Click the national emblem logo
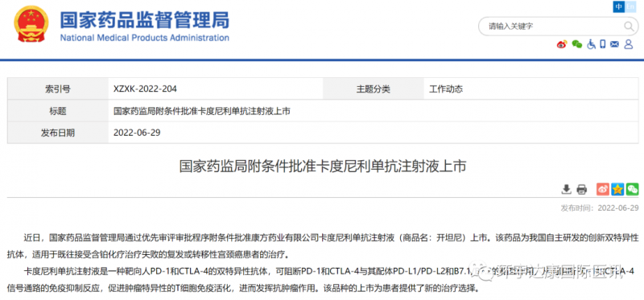 (31, 25)
